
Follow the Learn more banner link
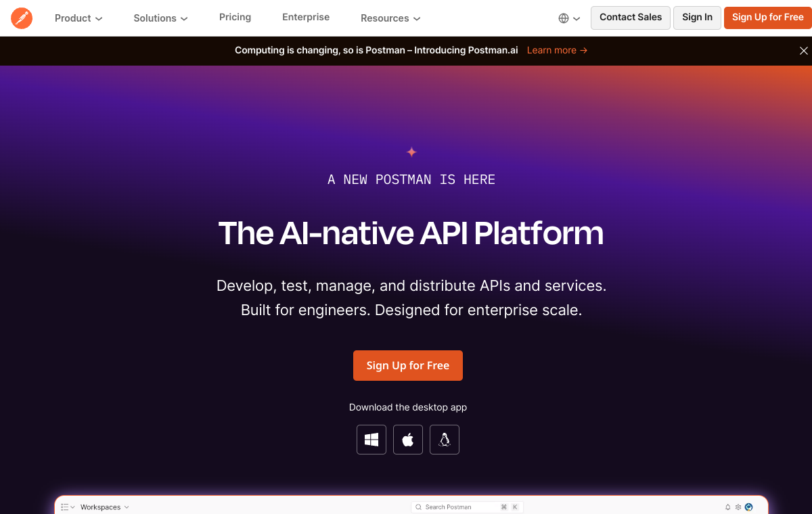click(x=557, y=50)
